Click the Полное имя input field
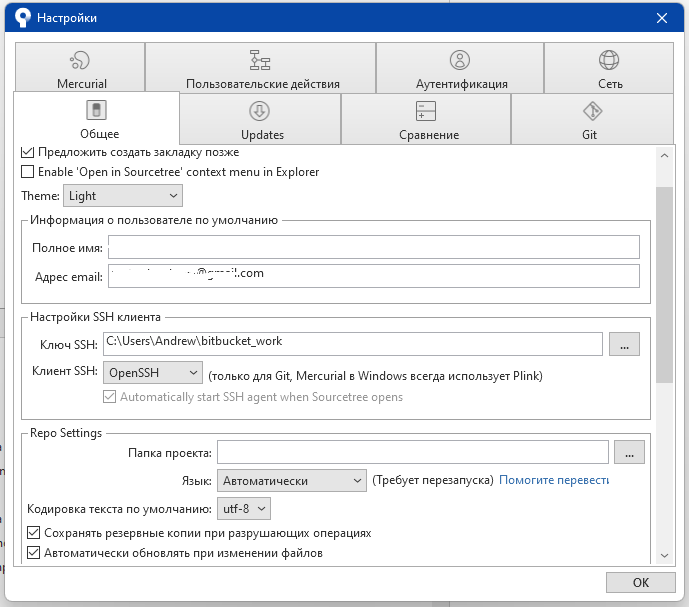This screenshot has height=607, width=689. 374,247
